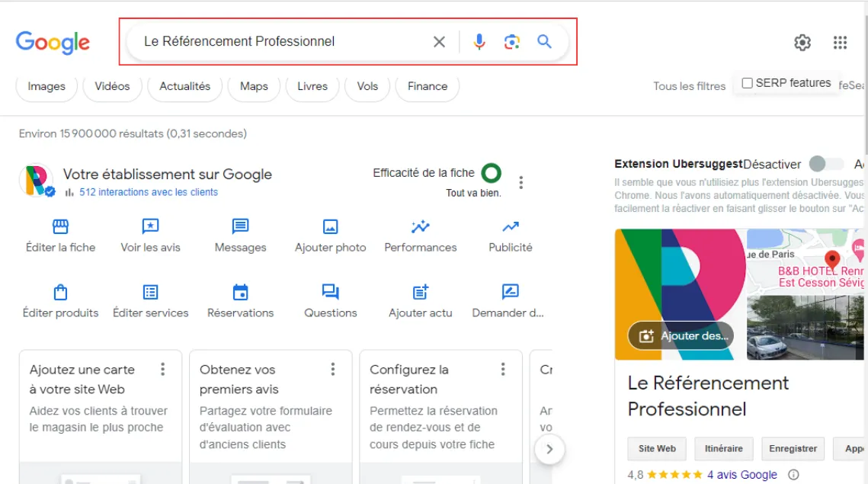Screen dimensions: 868x484
Task: Open the settings gear icon
Action: [x=802, y=43]
